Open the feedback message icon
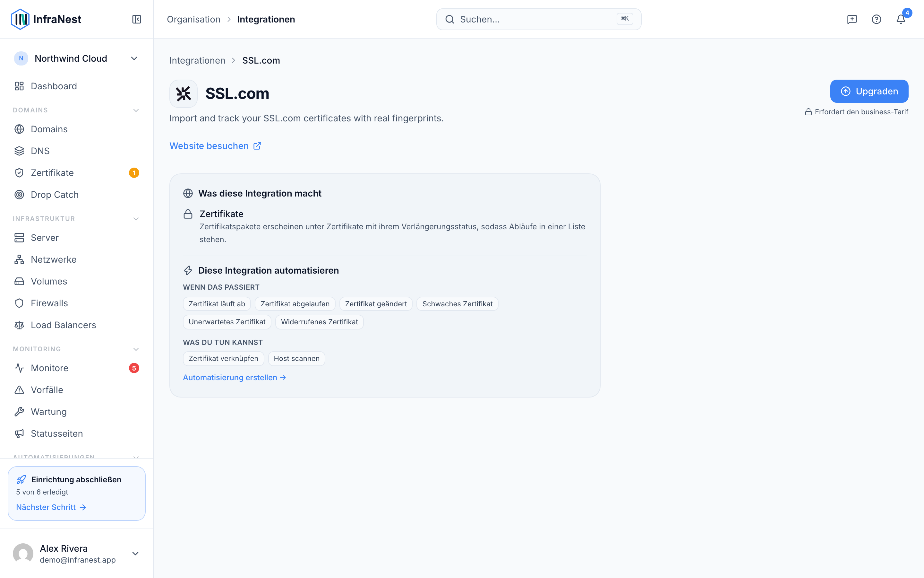 852,19
